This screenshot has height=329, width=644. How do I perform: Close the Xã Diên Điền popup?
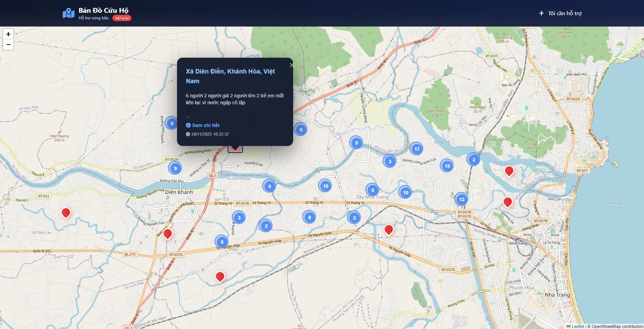tap(291, 65)
